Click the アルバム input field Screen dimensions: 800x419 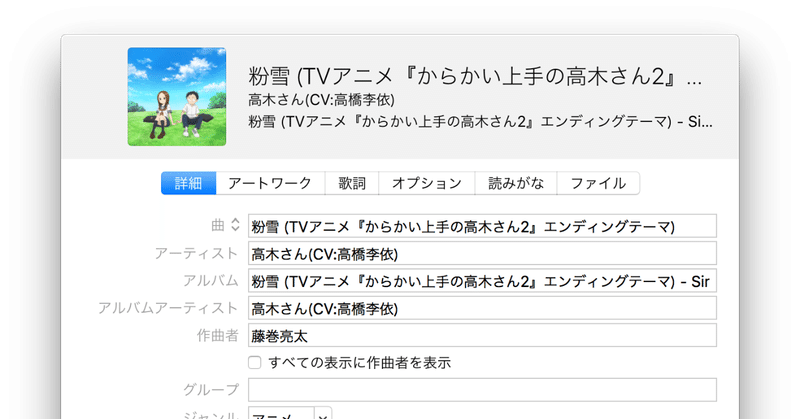(x=482, y=281)
